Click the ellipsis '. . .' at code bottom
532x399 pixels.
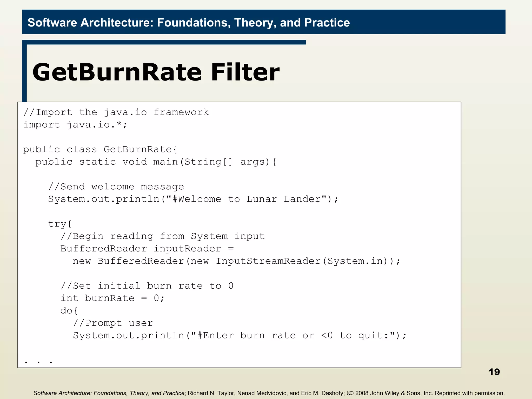[38, 362]
